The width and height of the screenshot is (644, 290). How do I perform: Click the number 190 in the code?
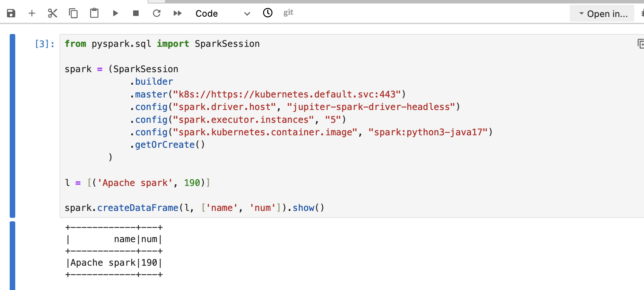[x=192, y=183]
